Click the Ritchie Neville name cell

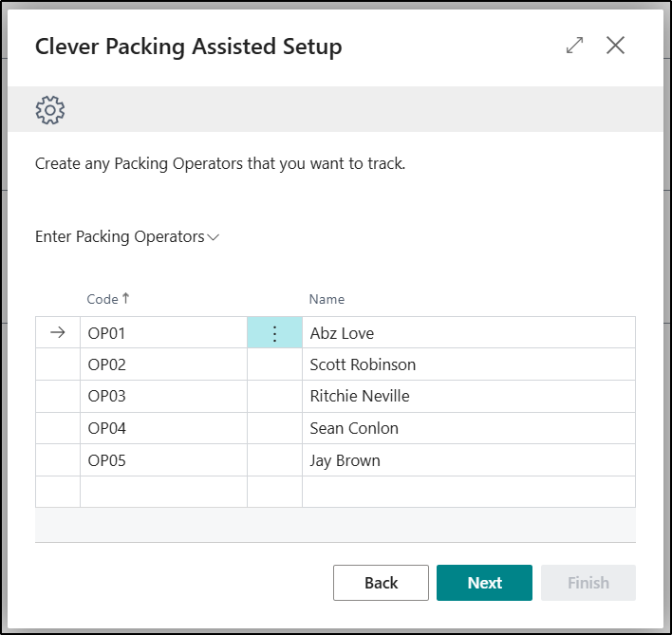click(467, 397)
